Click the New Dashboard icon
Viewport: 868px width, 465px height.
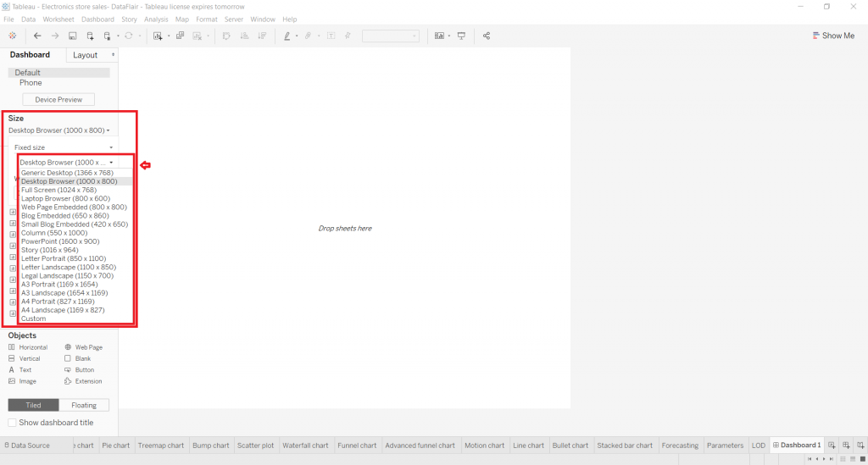click(846, 446)
